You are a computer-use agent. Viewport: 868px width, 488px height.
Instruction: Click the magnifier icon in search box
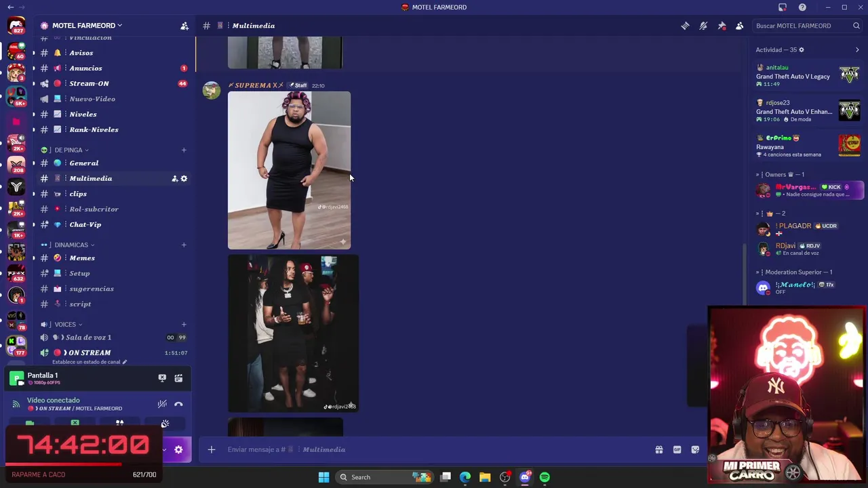click(x=856, y=26)
